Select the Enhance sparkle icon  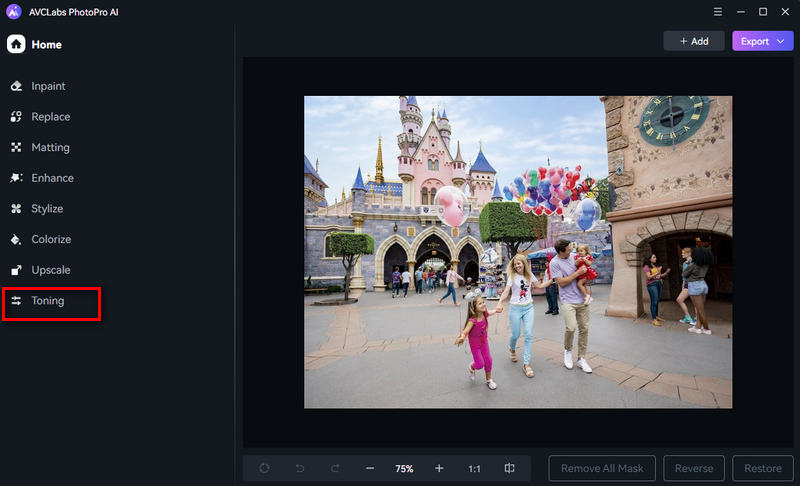tap(16, 178)
